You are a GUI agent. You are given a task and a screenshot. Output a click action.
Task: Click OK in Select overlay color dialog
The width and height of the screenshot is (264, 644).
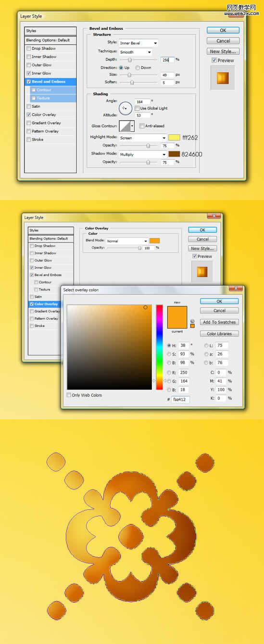tap(219, 301)
